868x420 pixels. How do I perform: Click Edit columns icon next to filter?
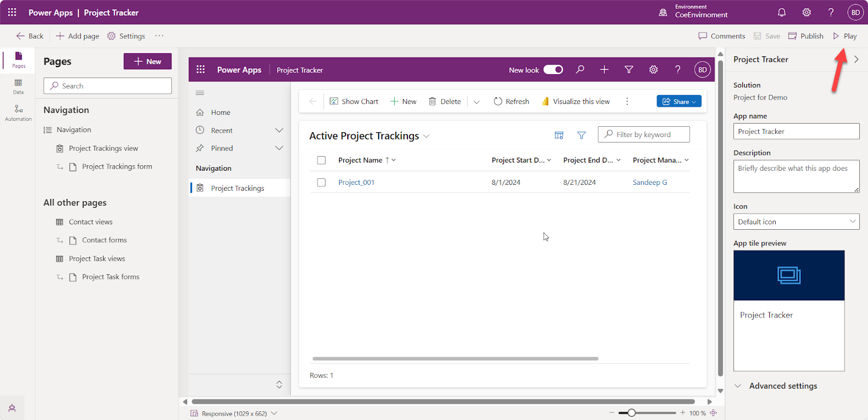pyautogui.click(x=559, y=135)
